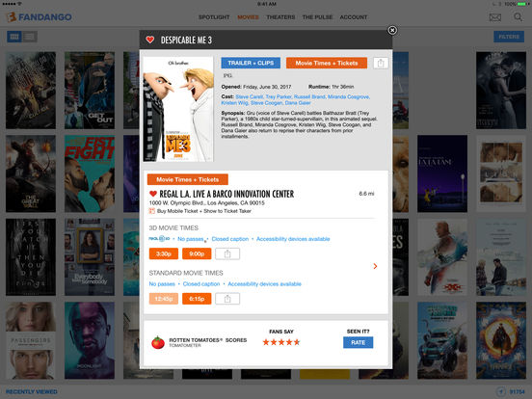Toggle the favorite heart for Despicable Me 3

(x=150, y=40)
